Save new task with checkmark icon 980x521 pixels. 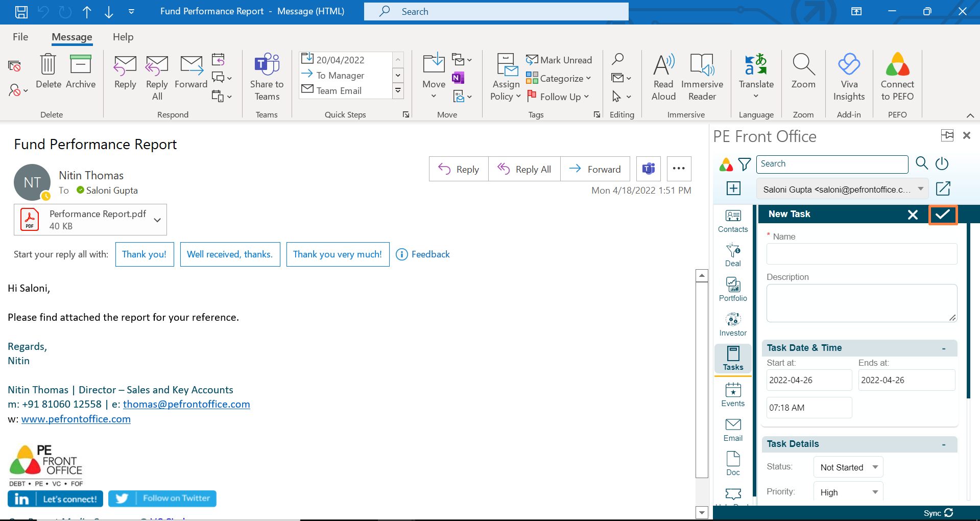[x=943, y=215]
